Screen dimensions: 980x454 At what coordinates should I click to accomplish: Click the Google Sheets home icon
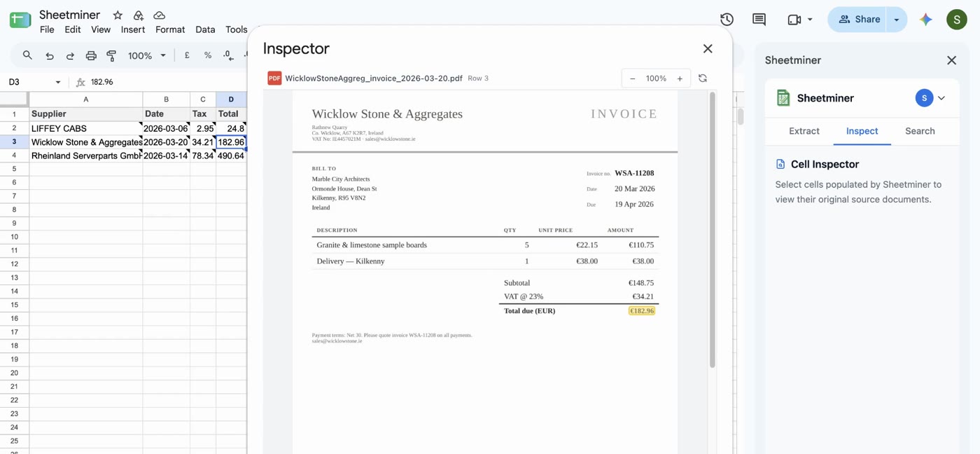20,20
